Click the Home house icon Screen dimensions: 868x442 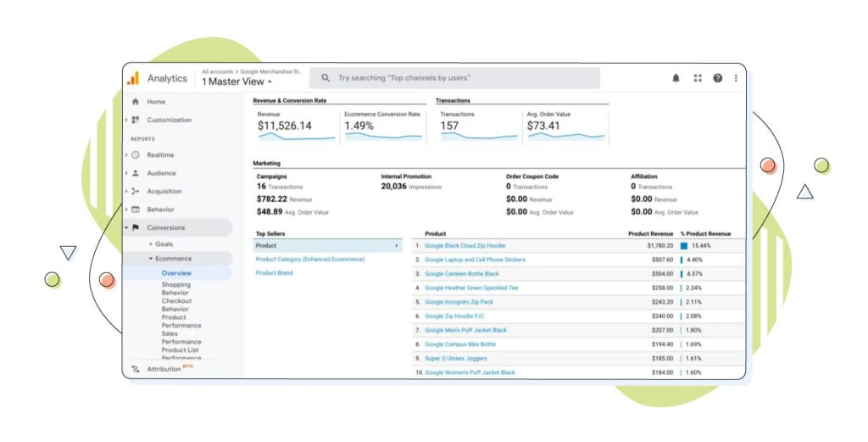(x=136, y=102)
